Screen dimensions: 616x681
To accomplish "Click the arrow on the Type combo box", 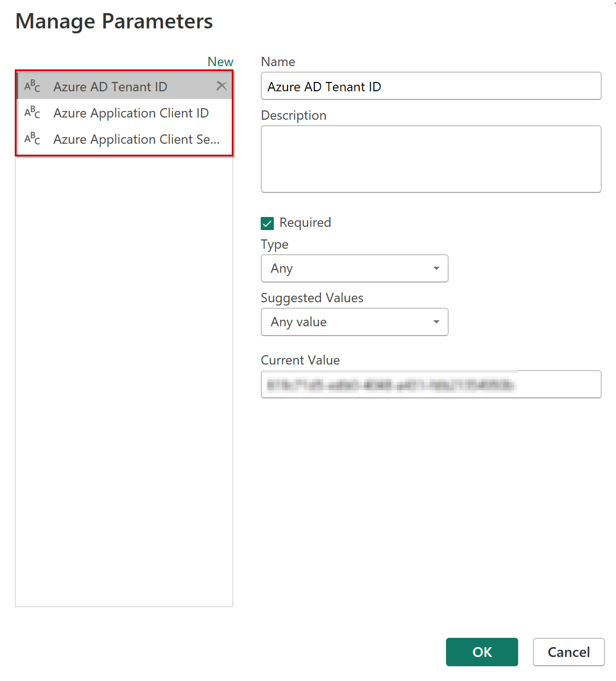I will 436,268.
